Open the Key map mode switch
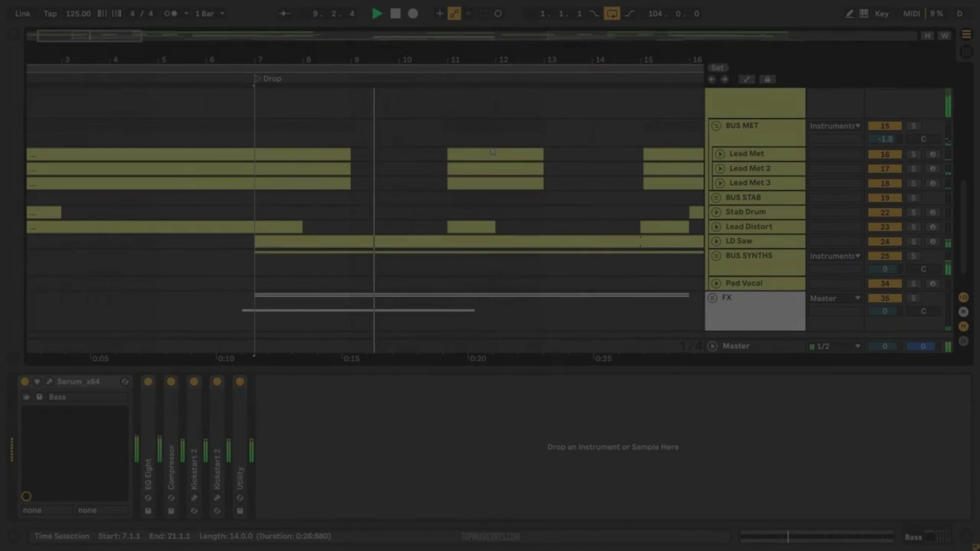The height and width of the screenshot is (551, 980). coord(881,14)
